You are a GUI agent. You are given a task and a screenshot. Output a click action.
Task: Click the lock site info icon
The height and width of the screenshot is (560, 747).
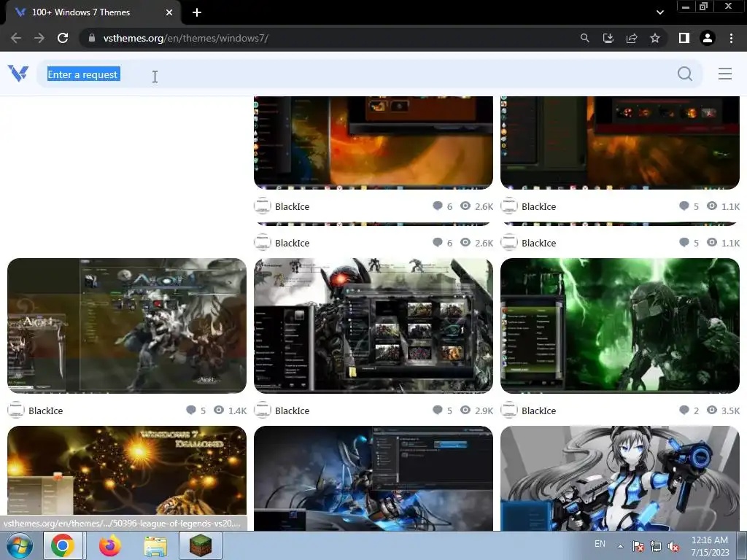pos(92,38)
